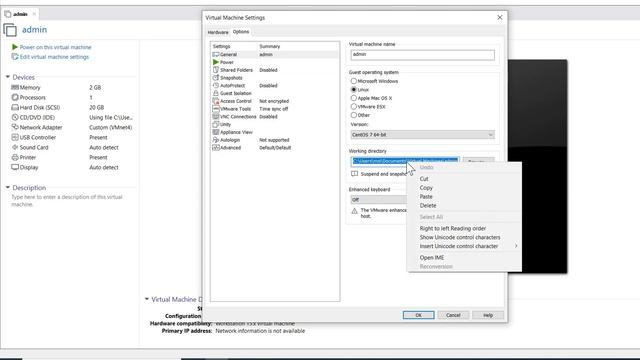The height and width of the screenshot is (360, 640).
Task: Click the warning triangle icon under Enhanced keyboard
Action: point(354,211)
